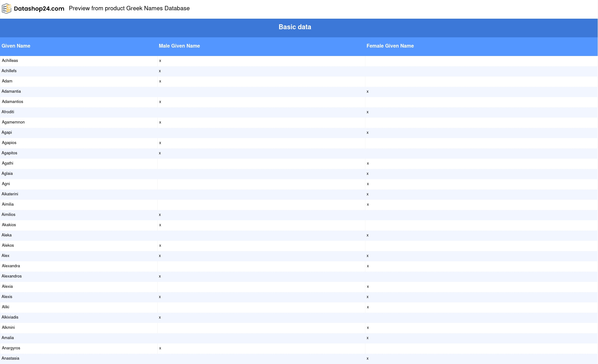Image resolution: width=598 pixels, height=364 pixels.
Task: Click the male 'x' mark in Adam row
Action: [x=160, y=82]
